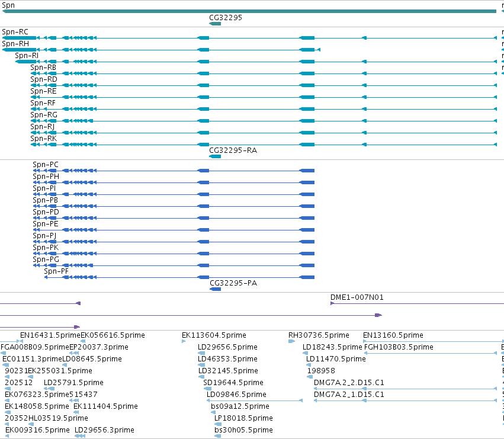Click the Spn-RK transcript label

43,139
